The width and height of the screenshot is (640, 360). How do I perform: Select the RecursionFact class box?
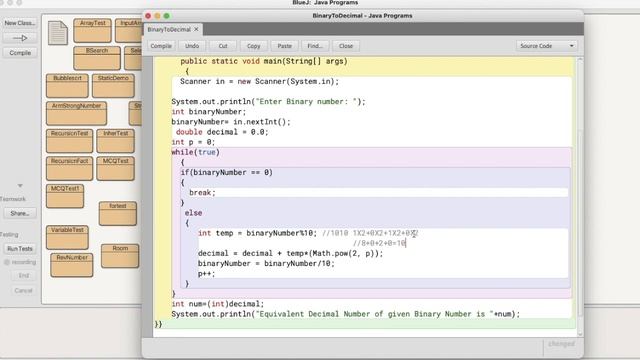click(x=69, y=169)
